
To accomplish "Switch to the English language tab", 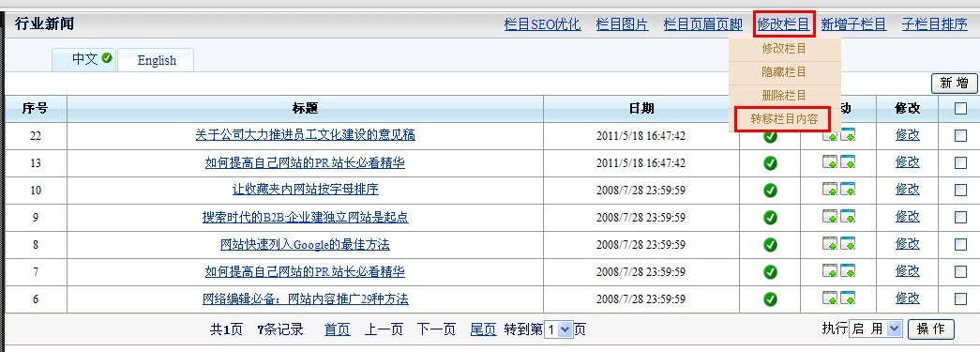I will (157, 60).
